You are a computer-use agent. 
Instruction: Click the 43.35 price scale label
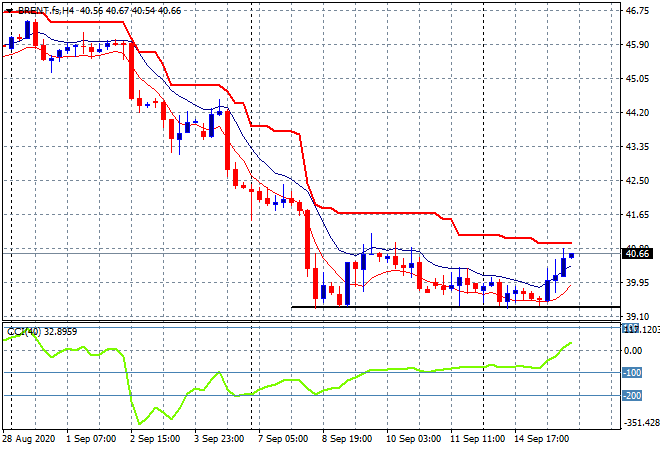(638, 147)
